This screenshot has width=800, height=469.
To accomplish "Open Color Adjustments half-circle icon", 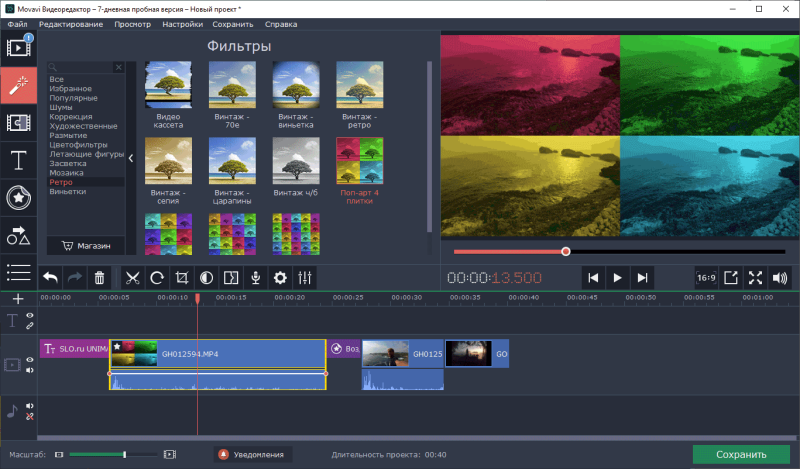I will (206, 277).
